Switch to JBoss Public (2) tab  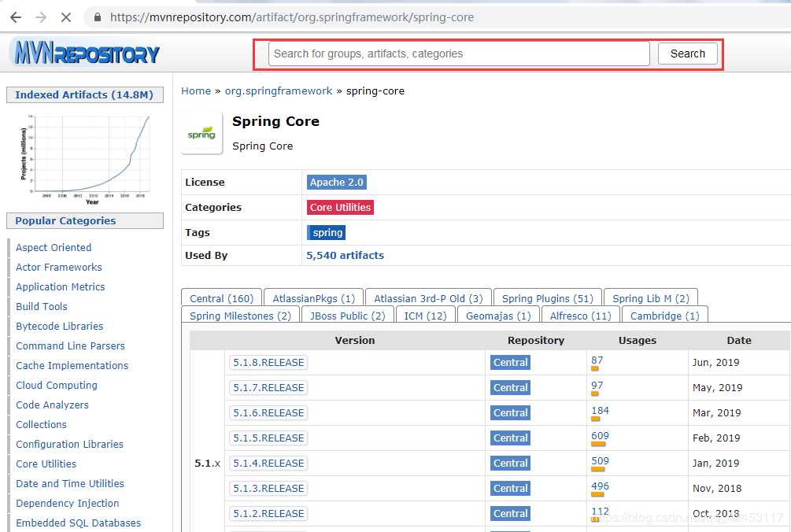coord(347,316)
